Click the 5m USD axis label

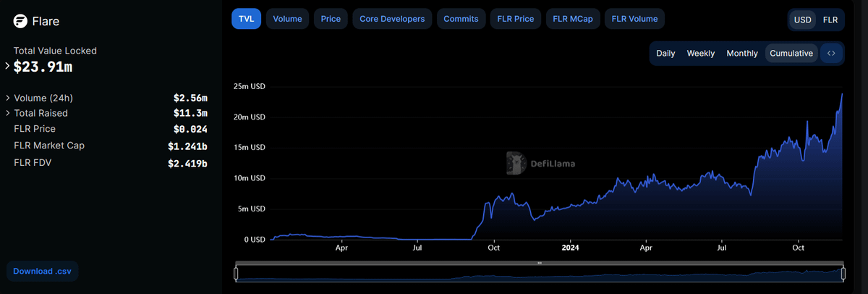click(250, 209)
